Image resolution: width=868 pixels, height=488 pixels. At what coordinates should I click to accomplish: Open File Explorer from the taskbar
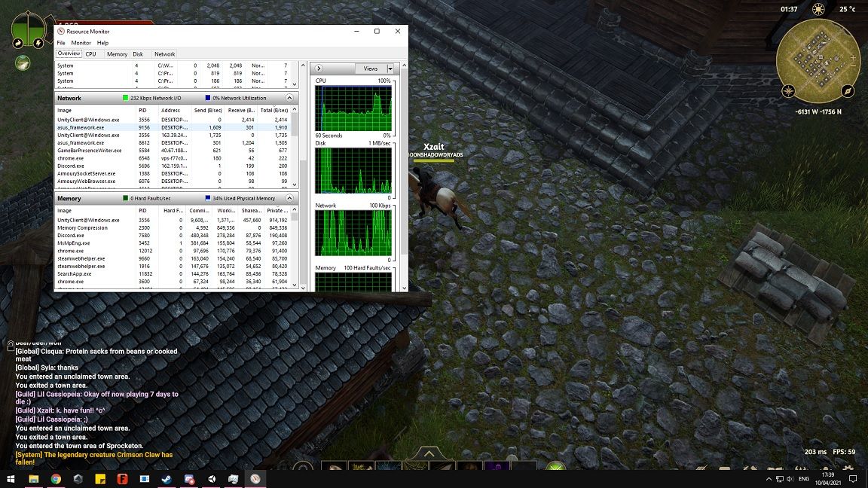click(33, 479)
